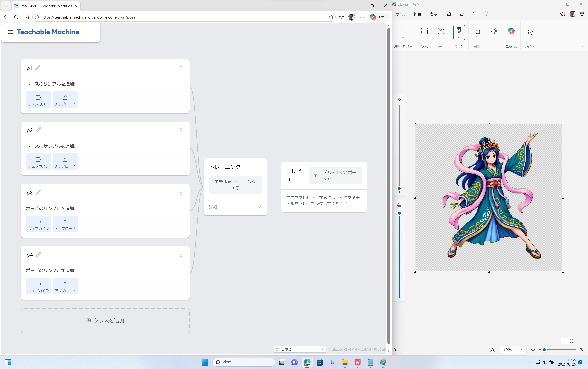Click Webcam button for class p3
This screenshot has width=588, height=369.
39,224
